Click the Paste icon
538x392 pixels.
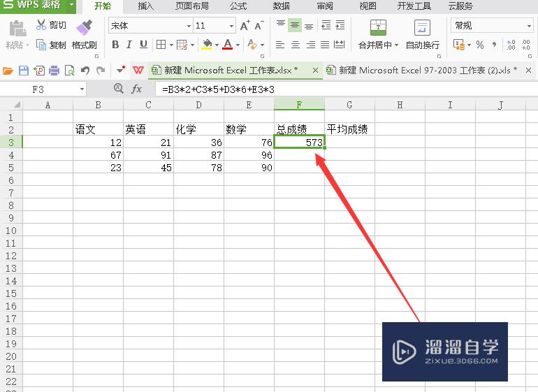click(17, 29)
